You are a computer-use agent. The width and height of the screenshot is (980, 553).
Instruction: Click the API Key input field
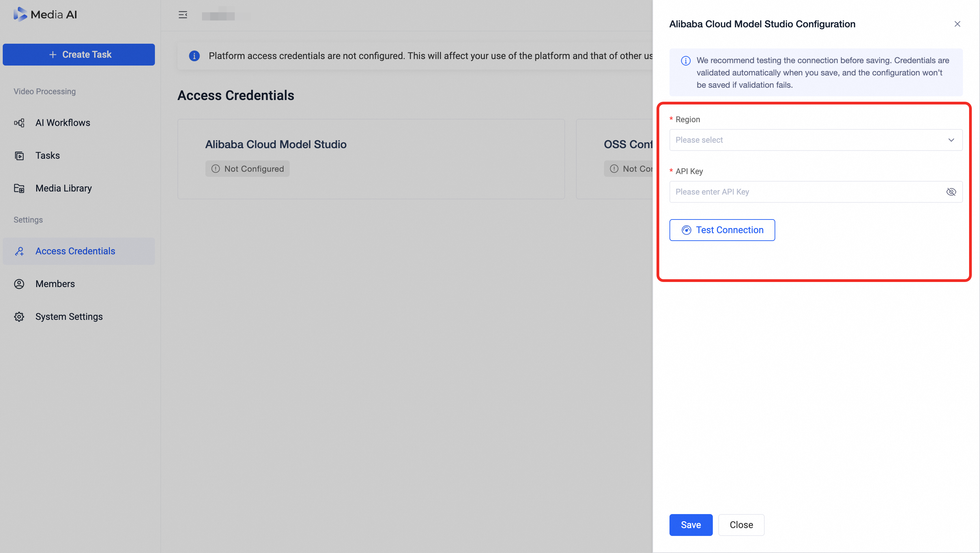point(816,192)
